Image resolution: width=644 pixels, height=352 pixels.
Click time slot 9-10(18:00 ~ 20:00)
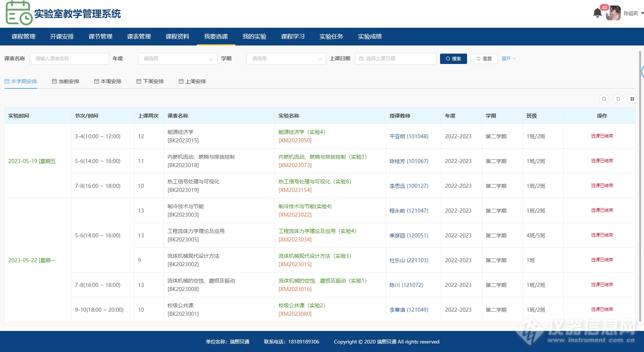click(x=99, y=310)
